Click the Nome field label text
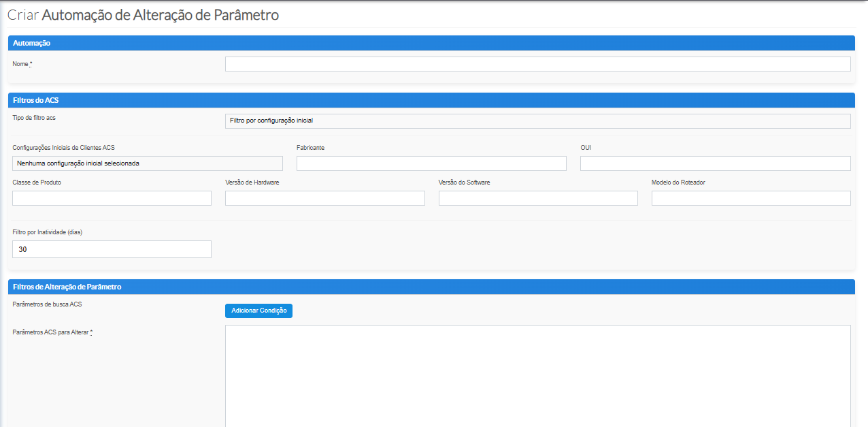The image size is (868, 427). click(20, 64)
